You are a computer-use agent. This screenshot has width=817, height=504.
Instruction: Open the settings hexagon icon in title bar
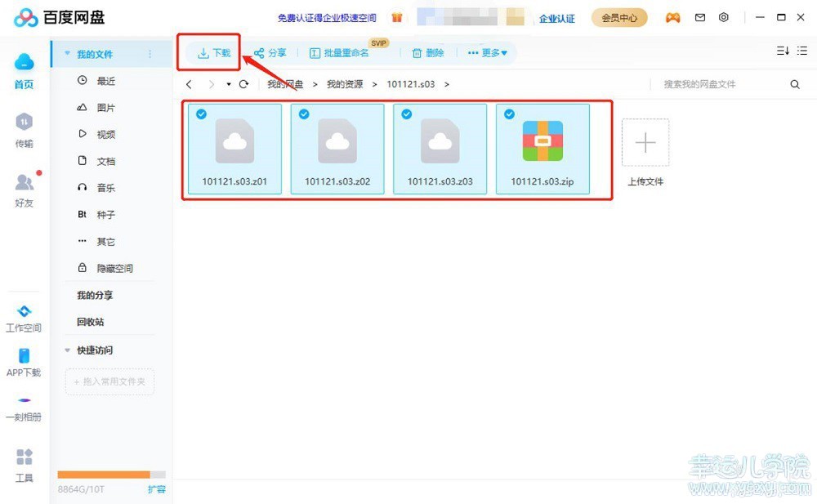[723, 17]
